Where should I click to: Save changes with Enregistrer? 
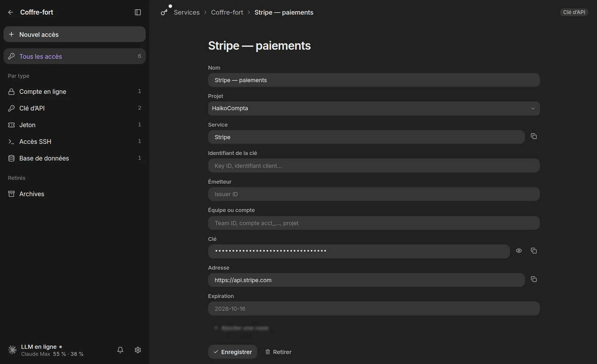point(233,352)
